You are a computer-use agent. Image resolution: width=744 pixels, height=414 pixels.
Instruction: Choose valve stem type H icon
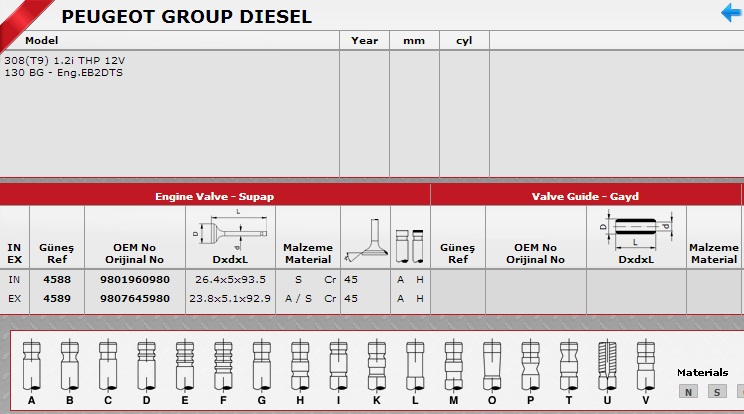[298, 366]
